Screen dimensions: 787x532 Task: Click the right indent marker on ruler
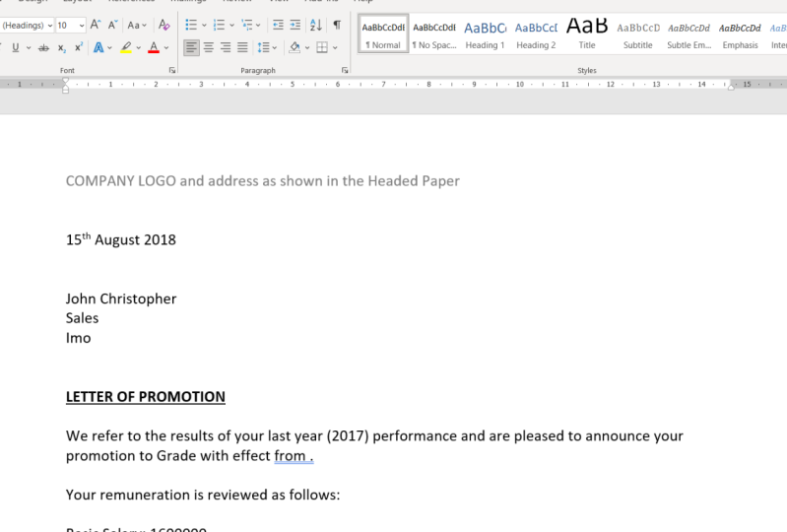coord(731,87)
